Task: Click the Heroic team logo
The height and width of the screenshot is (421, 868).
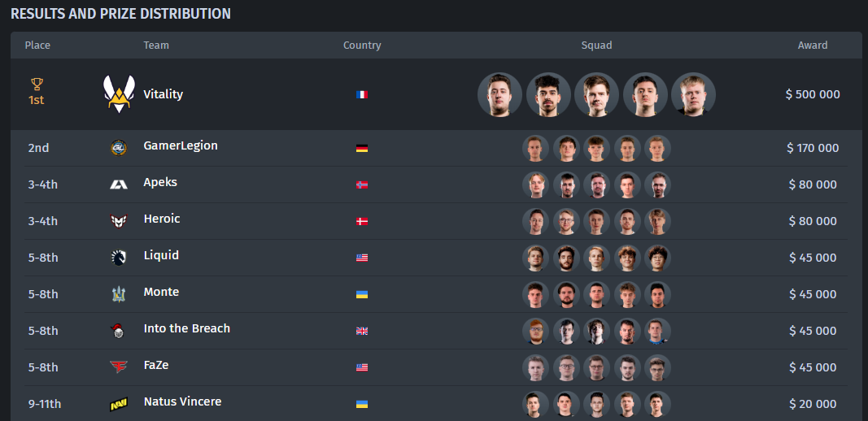Action: click(119, 221)
